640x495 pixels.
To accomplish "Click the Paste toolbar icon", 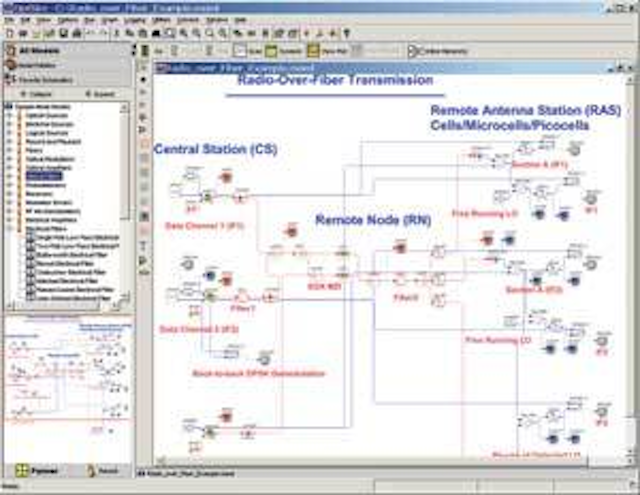I will pyautogui.click(x=143, y=33).
